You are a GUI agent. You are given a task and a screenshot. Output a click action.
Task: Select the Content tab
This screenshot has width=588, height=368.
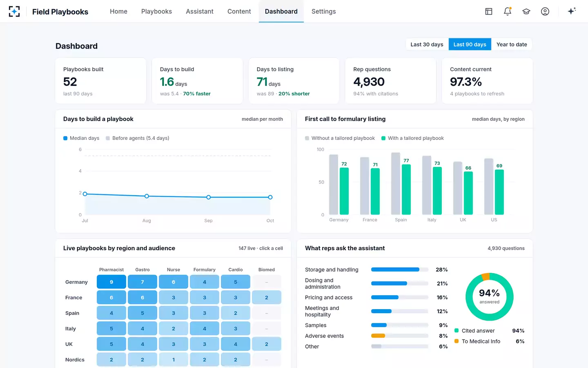click(x=239, y=11)
